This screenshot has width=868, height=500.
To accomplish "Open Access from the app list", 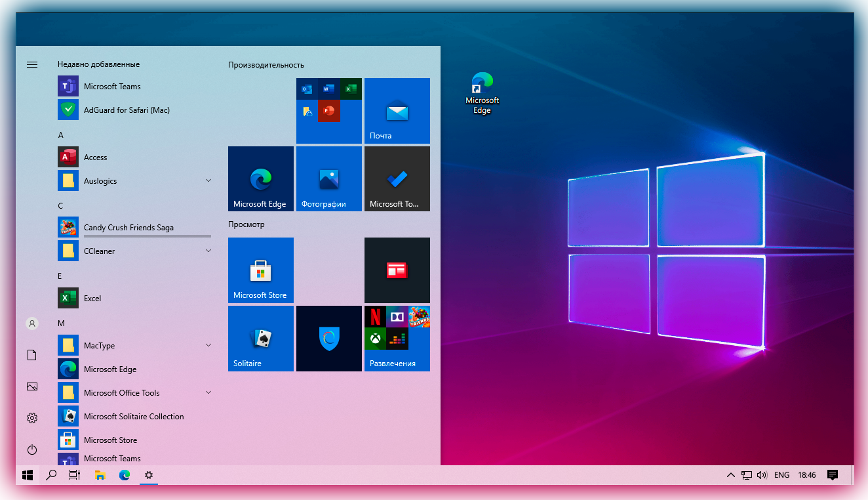I will tap(134, 157).
